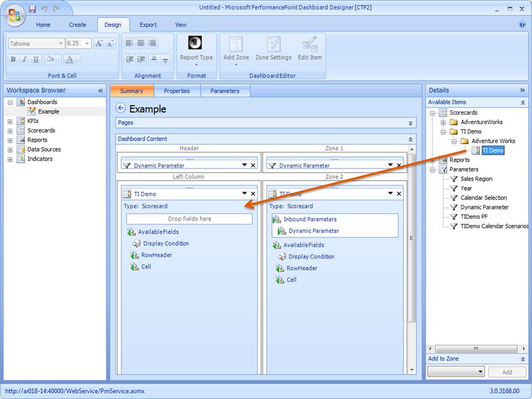Viewport: 532px width, 399px height.
Task: Open the Tahoma font name dropdown
Action: pyautogui.click(x=60, y=43)
